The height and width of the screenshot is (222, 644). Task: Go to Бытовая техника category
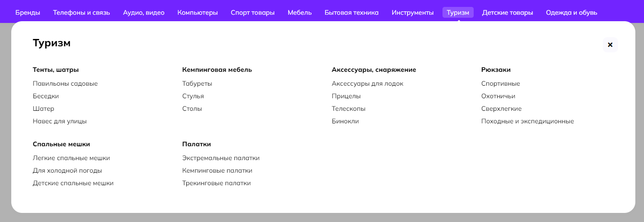pos(351,13)
